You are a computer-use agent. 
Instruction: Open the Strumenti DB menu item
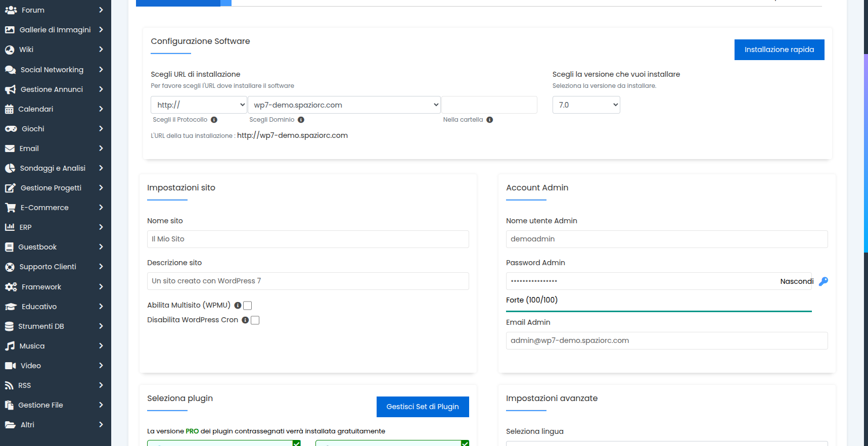pos(56,326)
